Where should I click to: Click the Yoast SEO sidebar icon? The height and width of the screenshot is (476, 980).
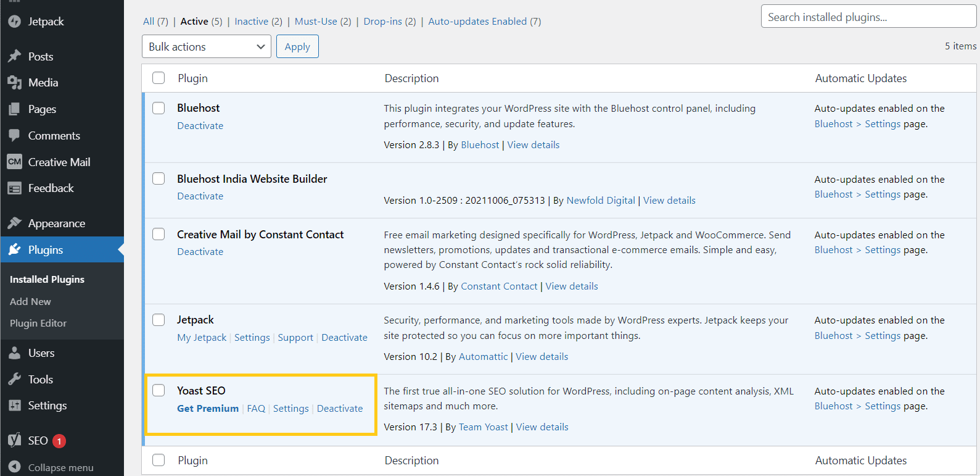coord(15,440)
